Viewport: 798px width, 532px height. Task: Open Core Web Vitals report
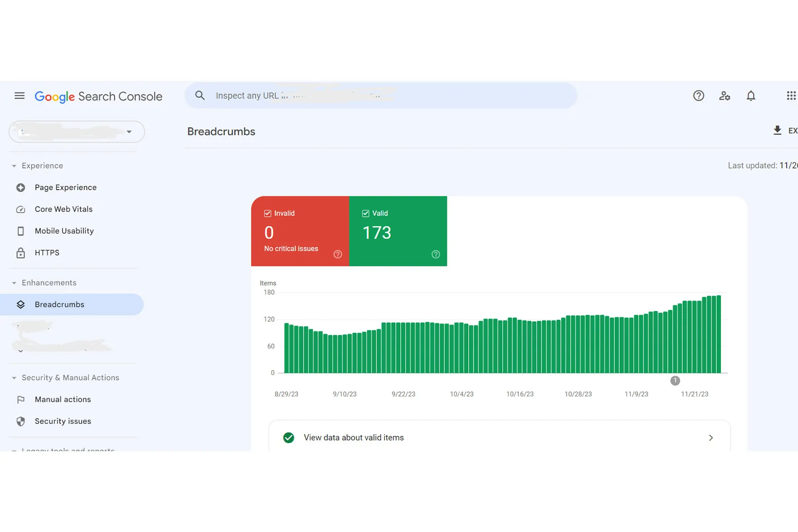pos(64,209)
